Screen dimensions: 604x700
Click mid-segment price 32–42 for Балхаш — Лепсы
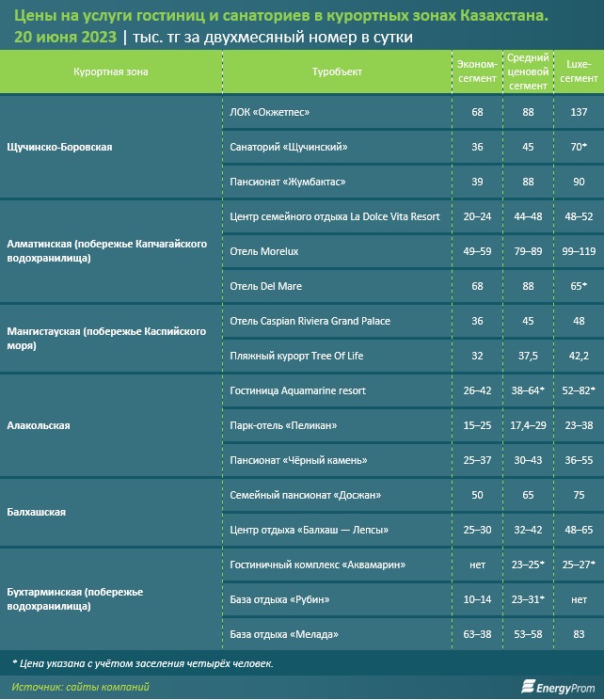(528, 530)
